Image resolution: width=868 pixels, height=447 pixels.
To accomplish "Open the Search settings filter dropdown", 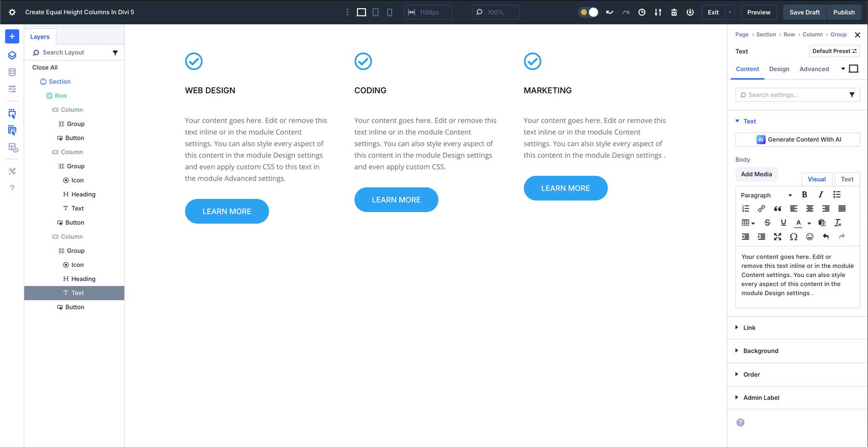I will pos(852,95).
